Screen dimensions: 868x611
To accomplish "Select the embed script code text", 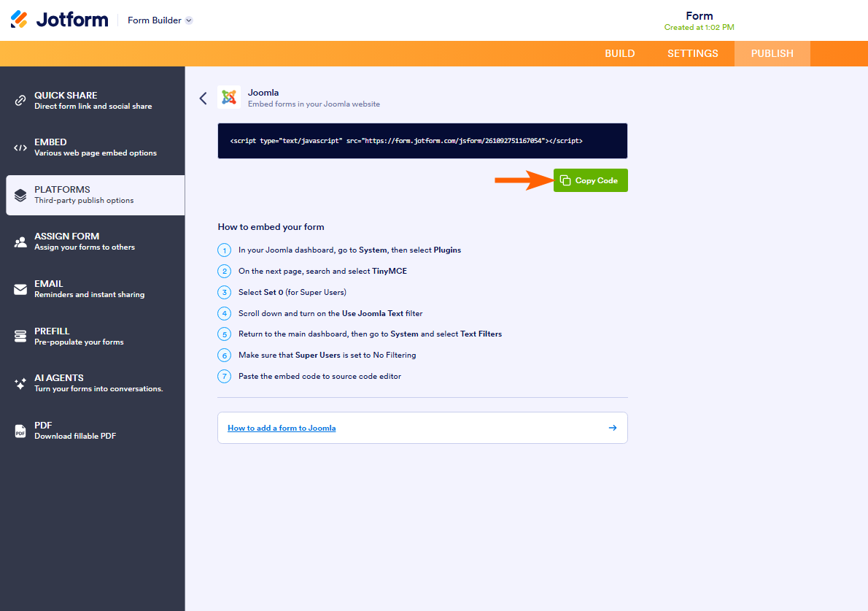I will [408, 140].
